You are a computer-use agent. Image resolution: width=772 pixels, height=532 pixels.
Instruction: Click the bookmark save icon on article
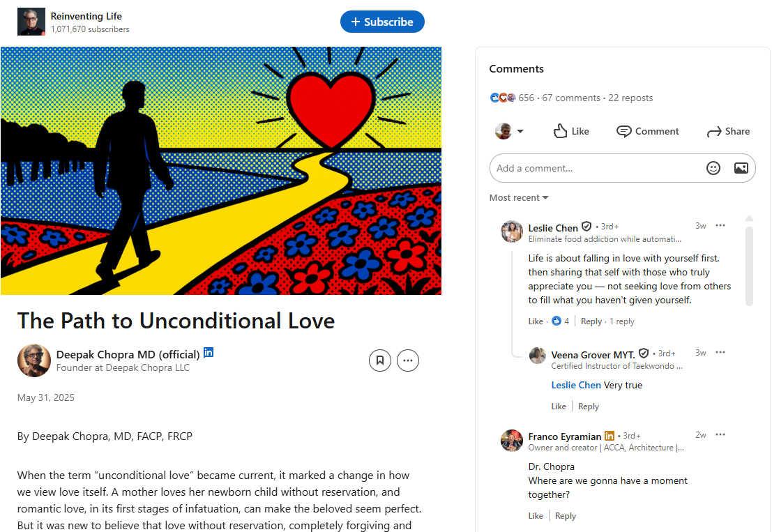coord(380,360)
